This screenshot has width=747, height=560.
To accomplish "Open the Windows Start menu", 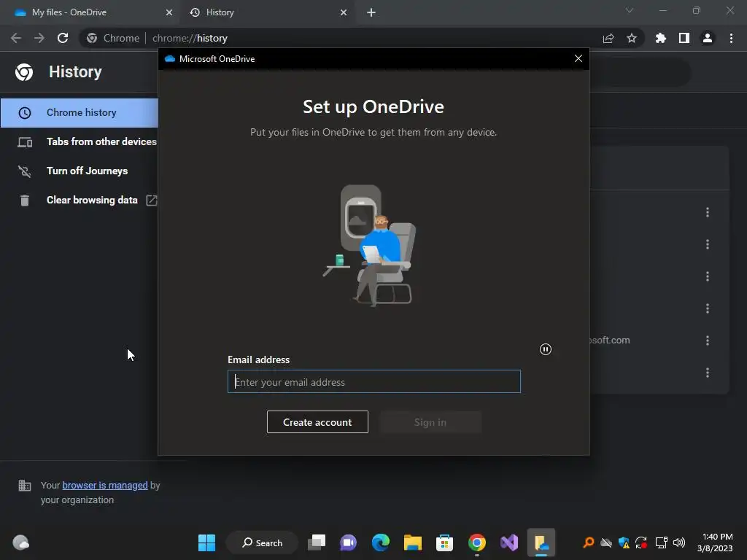I will point(206,542).
